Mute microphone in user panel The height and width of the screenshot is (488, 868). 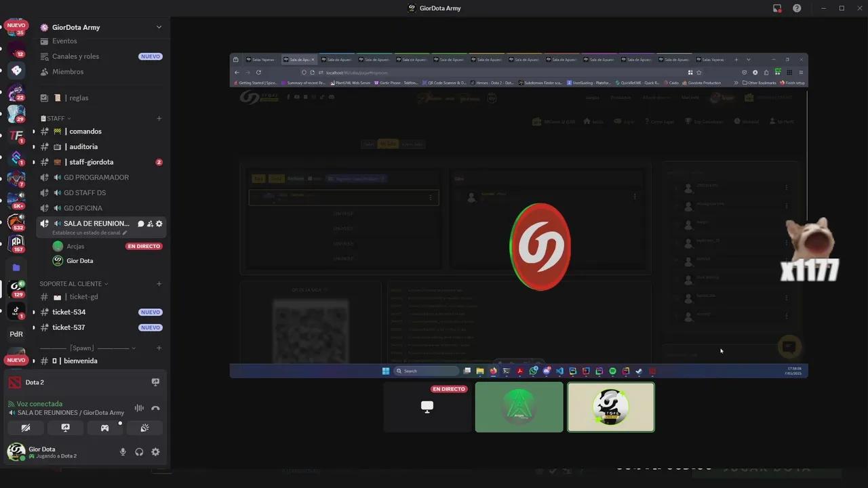pyautogui.click(x=123, y=452)
